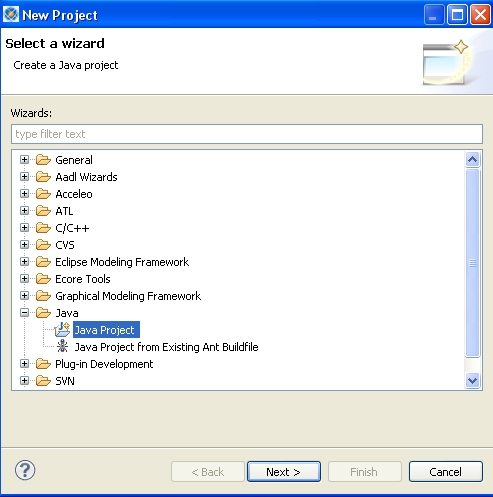Click the Next > button
Viewport: 493px width, 497px height.
tap(284, 472)
